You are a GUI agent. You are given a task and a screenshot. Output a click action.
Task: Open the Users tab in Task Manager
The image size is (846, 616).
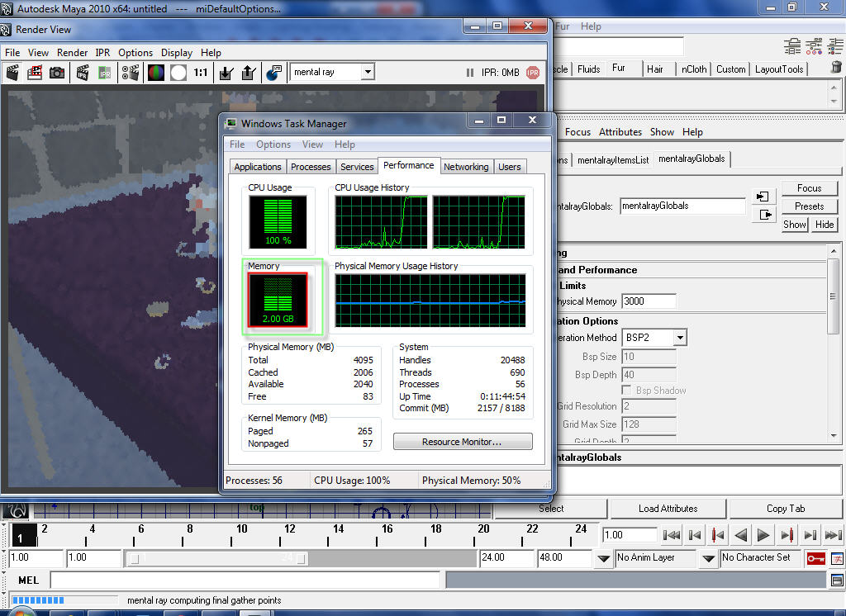509,167
